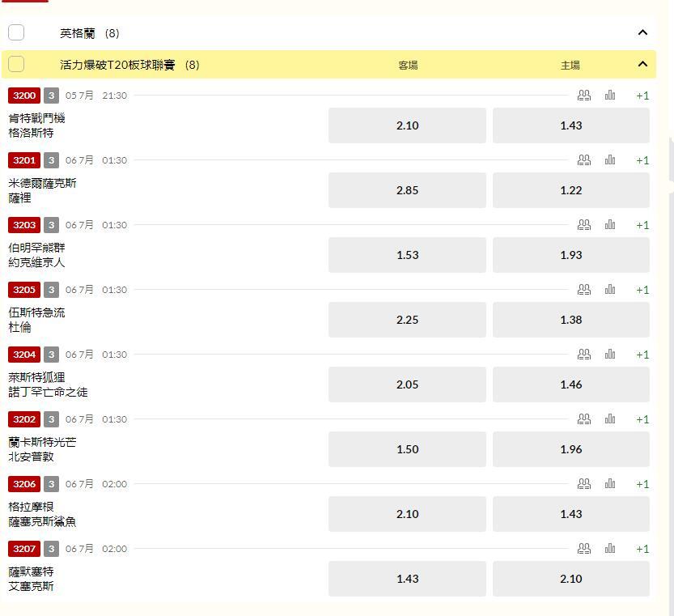Tick the 活力爆破T20板球聯賽 checkbox
This screenshot has width=674, height=616.
[x=16, y=64]
